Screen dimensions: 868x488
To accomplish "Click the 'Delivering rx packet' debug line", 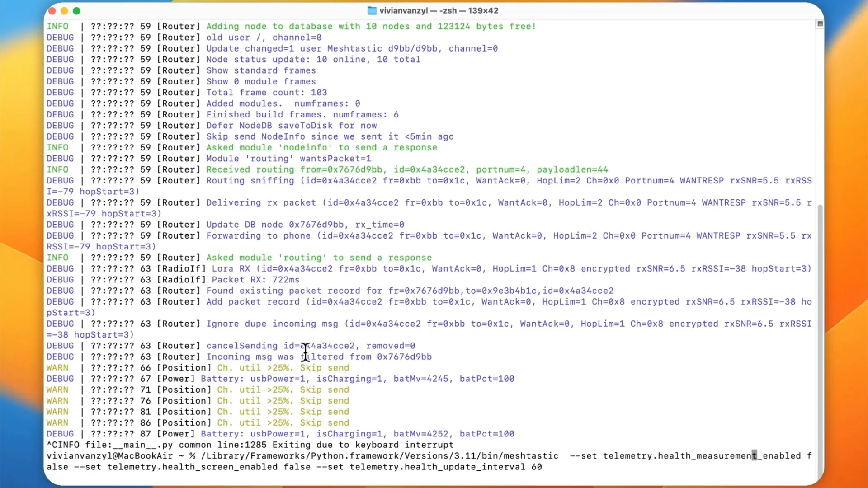I will pos(429,208).
